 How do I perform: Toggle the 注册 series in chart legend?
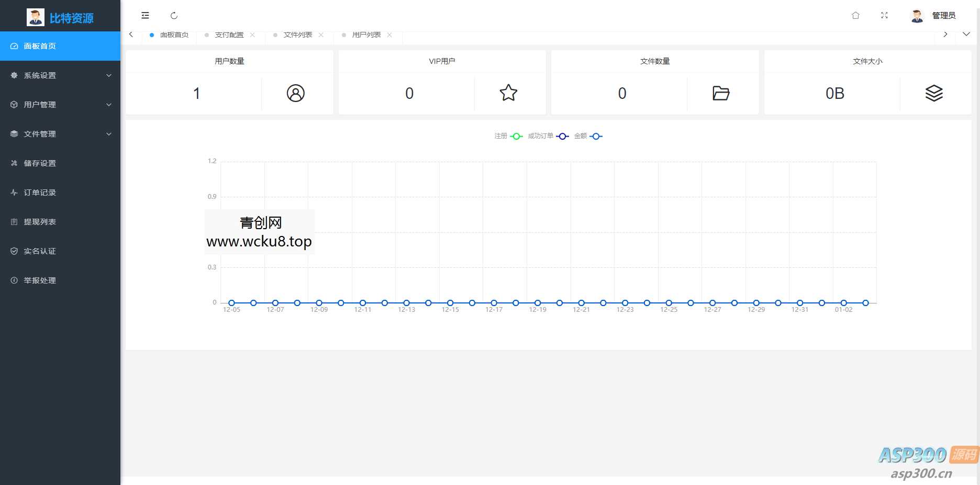508,136
